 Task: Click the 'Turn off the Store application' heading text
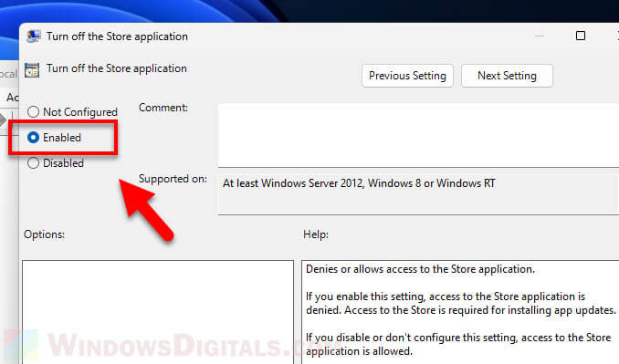click(x=117, y=68)
